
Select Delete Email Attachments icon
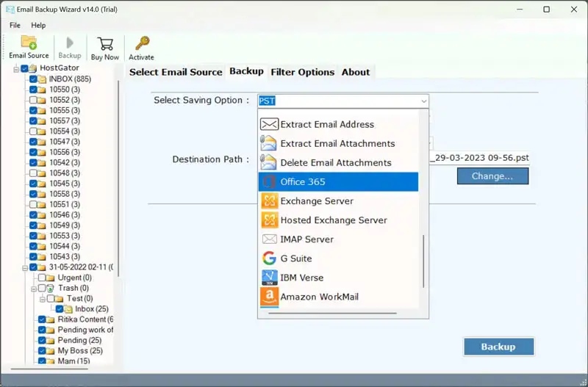point(268,162)
